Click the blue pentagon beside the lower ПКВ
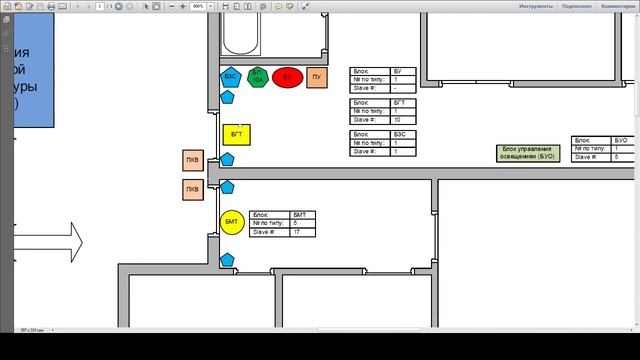This screenshot has width=640, height=360. 227,187
